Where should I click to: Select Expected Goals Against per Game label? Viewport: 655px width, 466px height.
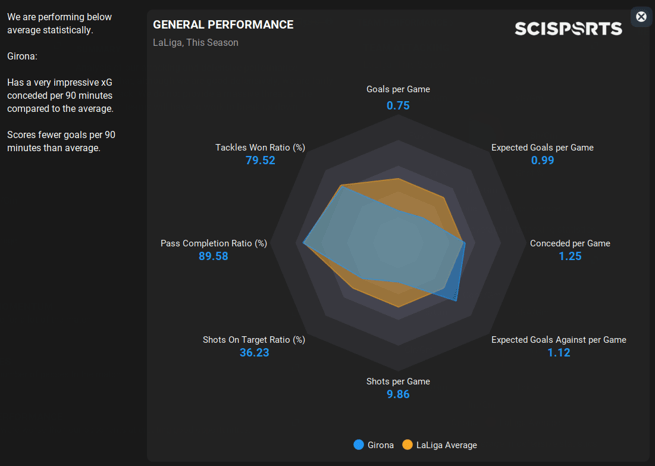pyautogui.click(x=558, y=340)
